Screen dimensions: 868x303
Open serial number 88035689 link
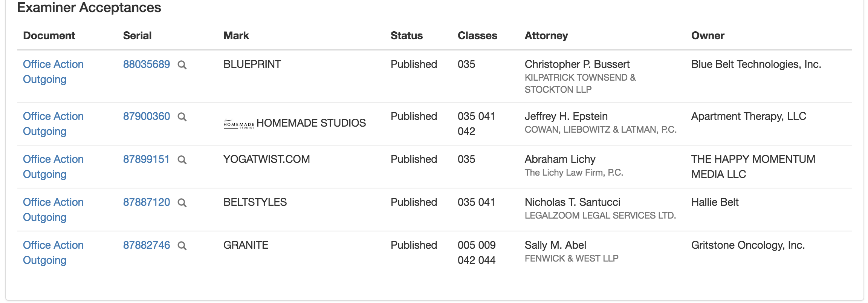tap(147, 64)
